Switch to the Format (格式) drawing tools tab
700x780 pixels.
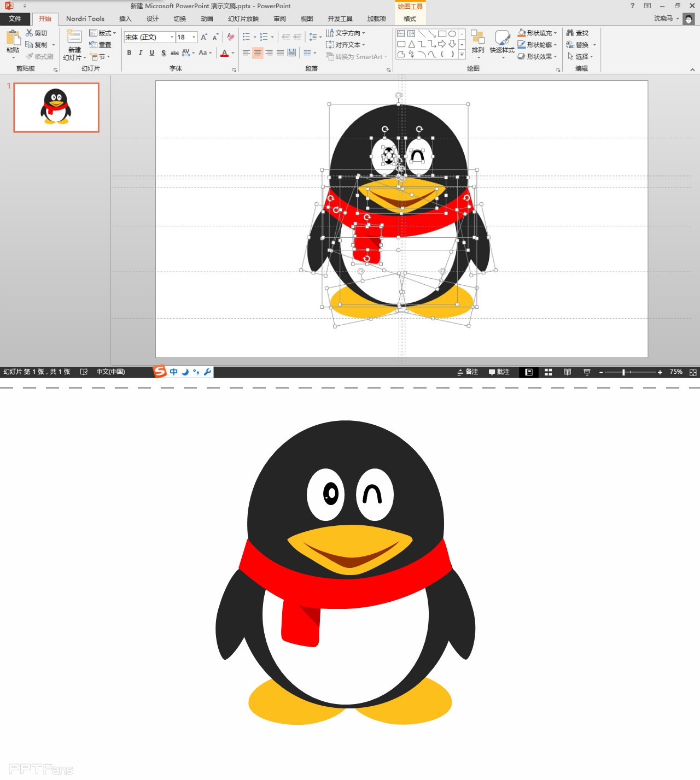(x=410, y=19)
